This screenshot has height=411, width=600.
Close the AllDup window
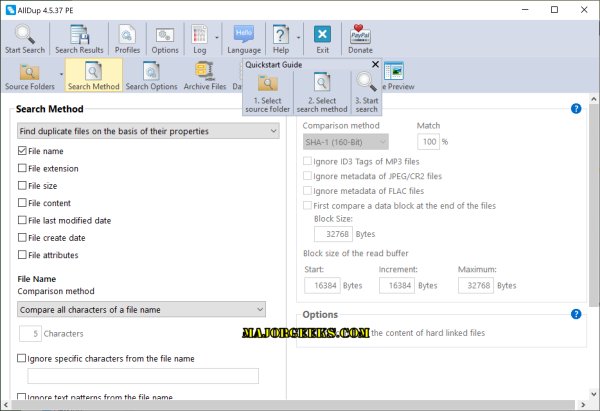coord(584,10)
